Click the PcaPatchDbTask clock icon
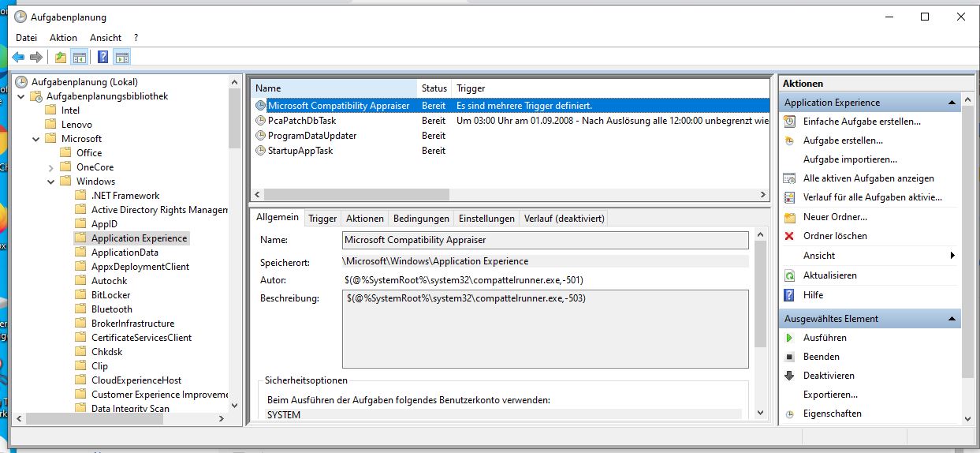This screenshot has width=980, height=453. (x=261, y=121)
